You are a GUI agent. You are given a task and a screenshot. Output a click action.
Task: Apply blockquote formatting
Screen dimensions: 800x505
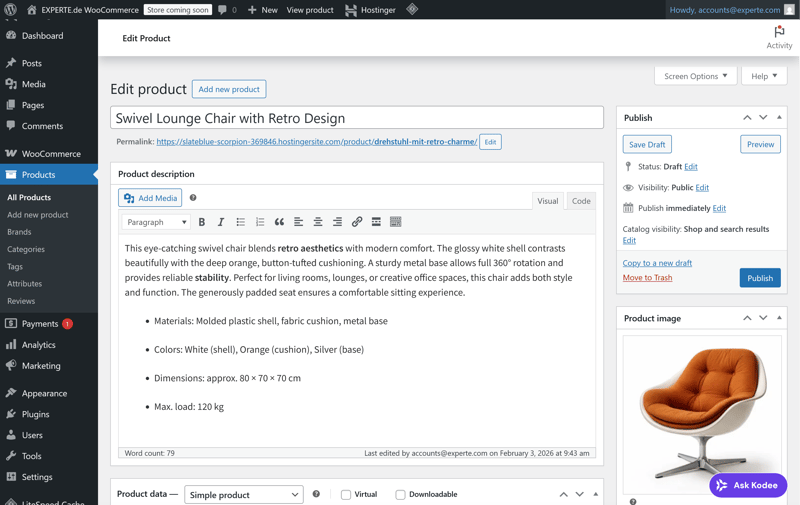tap(279, 222)
